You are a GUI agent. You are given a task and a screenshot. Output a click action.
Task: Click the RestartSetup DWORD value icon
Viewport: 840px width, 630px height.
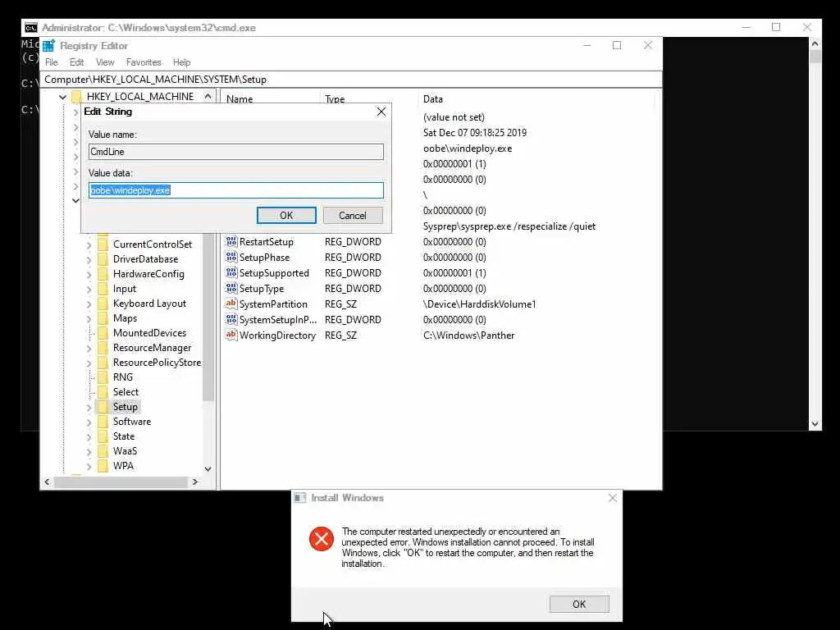point(231,242)
